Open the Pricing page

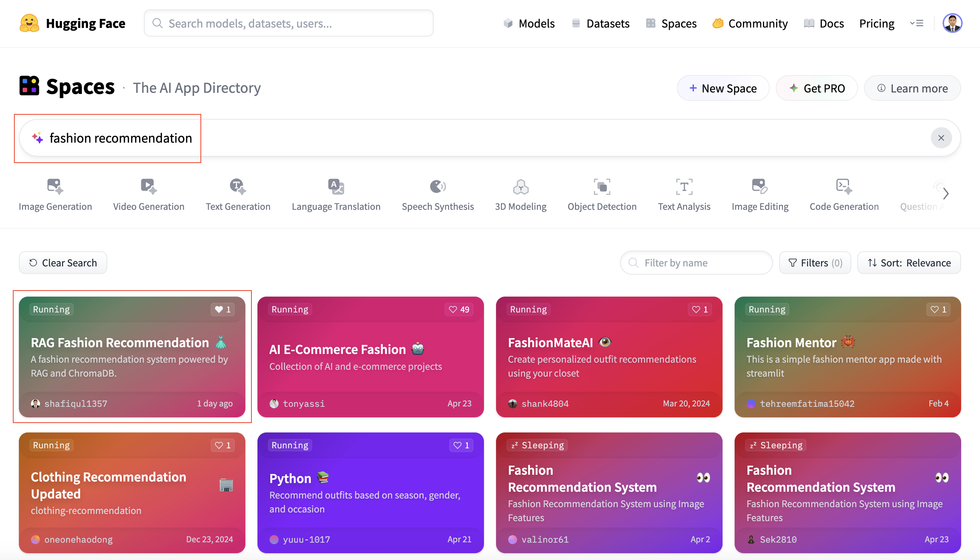[877, 23]
